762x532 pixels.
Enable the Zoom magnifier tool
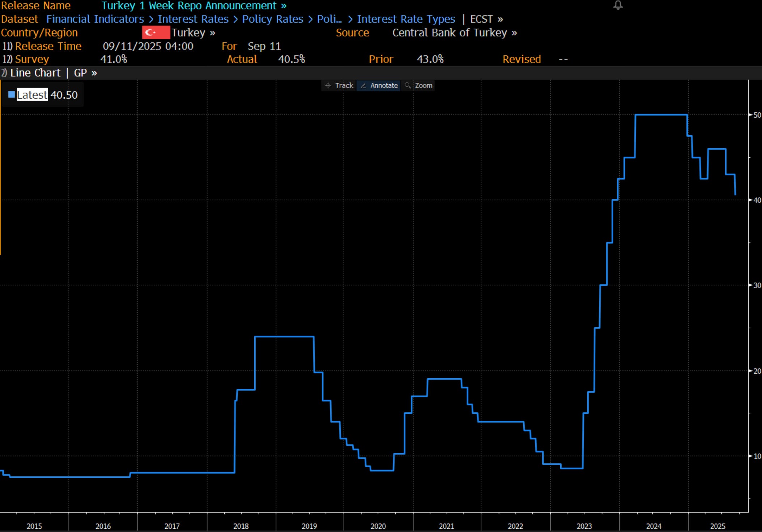(x=418, y=86)
